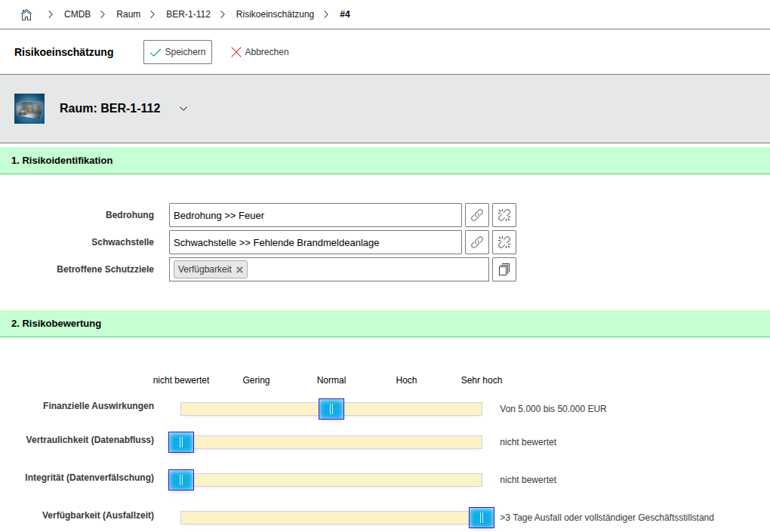
Task: Click the room thumbnail image for BER-1-112
Action: coord(29,109)
